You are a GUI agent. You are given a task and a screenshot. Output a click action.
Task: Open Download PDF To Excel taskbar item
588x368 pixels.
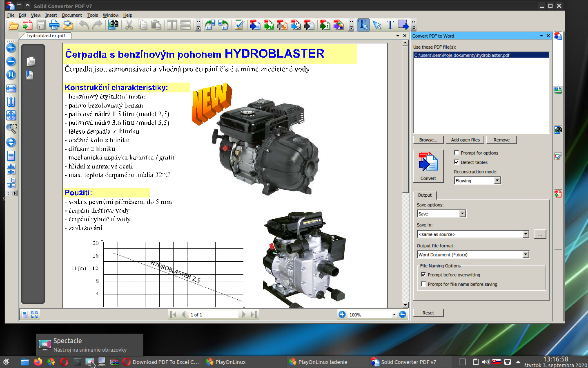click(161, 362)
